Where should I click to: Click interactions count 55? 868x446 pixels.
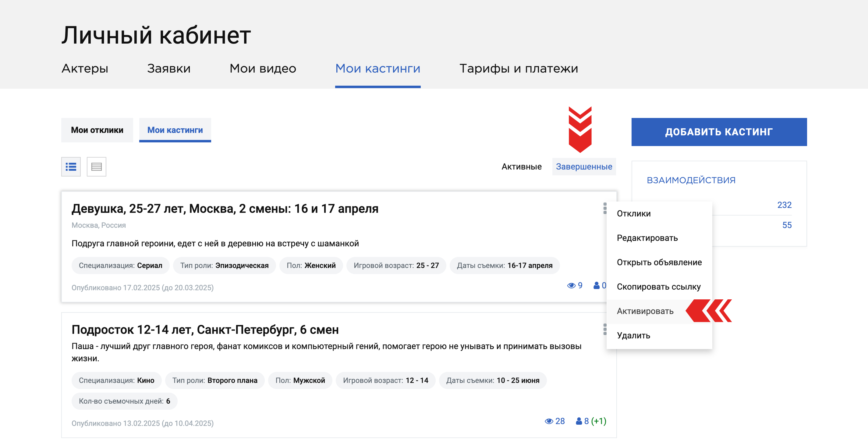(x=787, y=225)
